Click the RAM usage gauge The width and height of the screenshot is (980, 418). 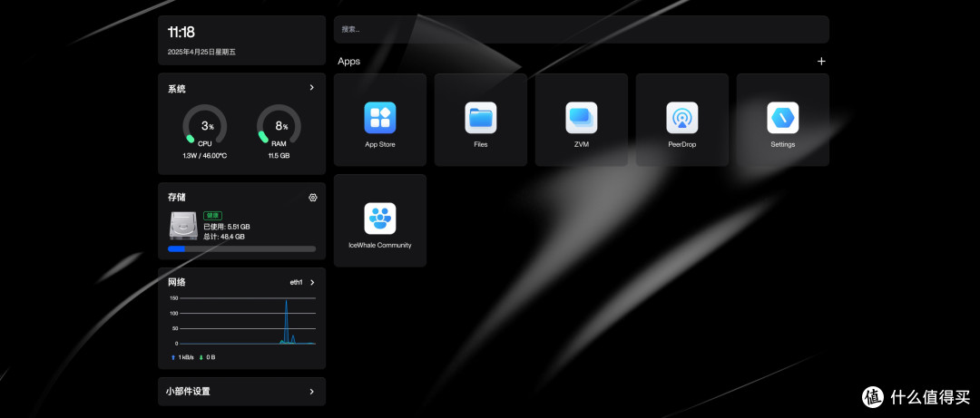(279, 125)
